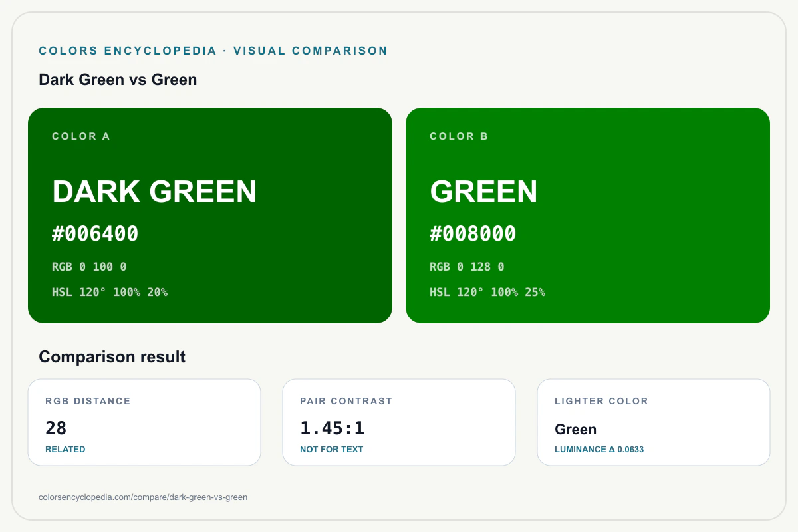
Task: Click the COLOR A label
Action: pos(81,136)
